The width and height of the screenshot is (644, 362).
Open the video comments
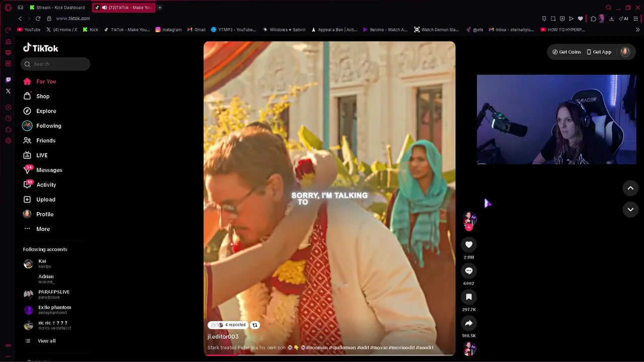point(469,270)
